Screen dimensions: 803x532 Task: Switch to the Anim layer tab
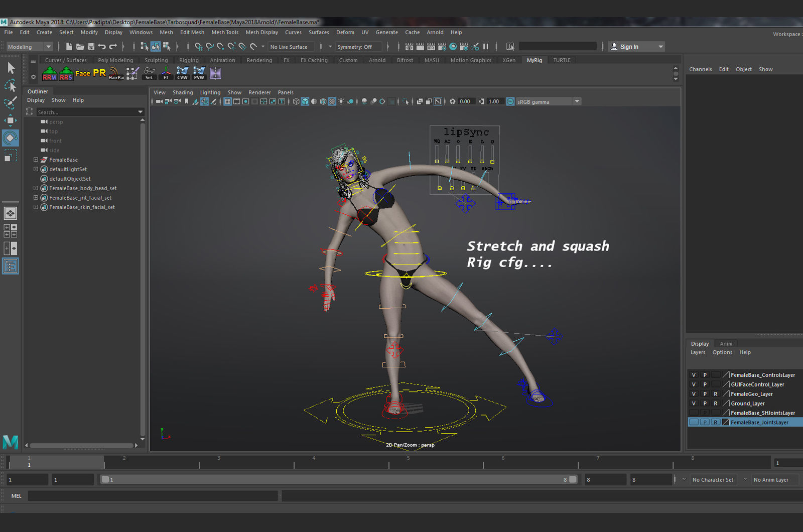click(x=726, y=344)
